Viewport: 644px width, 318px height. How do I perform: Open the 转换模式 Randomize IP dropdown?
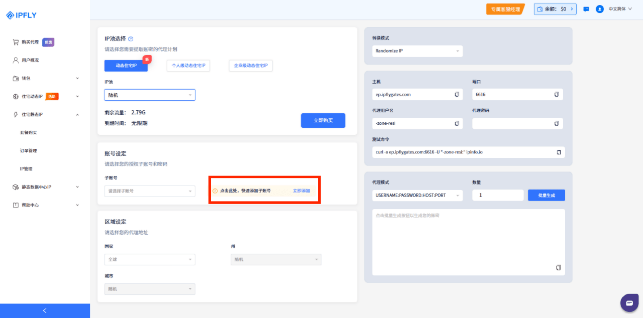pyautogui.click(x=417, y=51)
